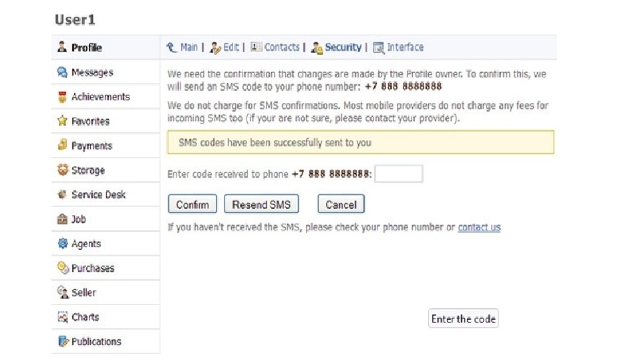Viewport: 644px width, 362px height.
Task: Select the Seller person icon
Action: [63, 293]
